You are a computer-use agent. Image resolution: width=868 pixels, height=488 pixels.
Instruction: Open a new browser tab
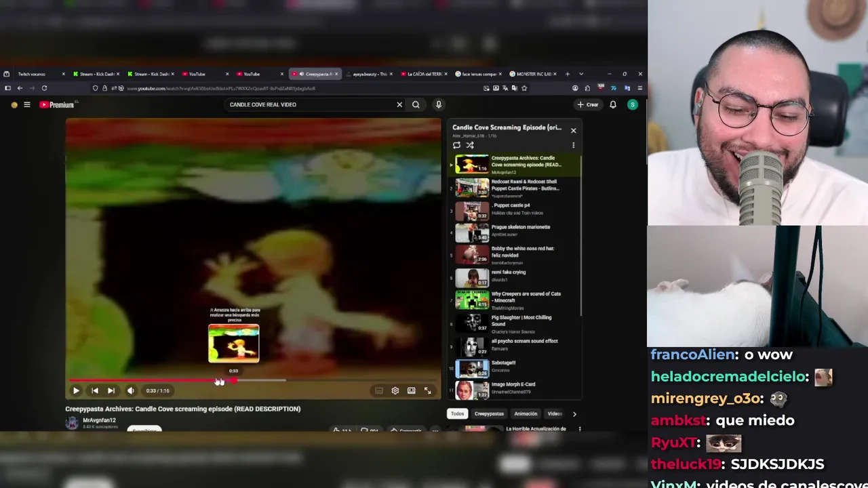pyautogui.click(x=568, y=74)
